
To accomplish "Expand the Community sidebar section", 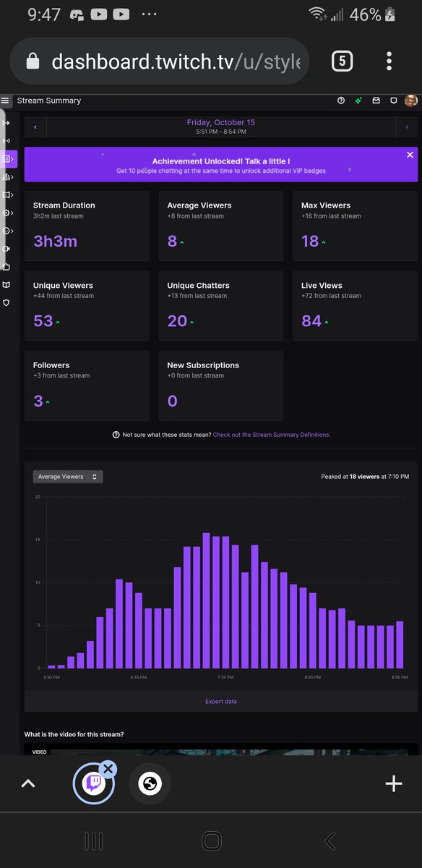I will (x=7, y=176).
